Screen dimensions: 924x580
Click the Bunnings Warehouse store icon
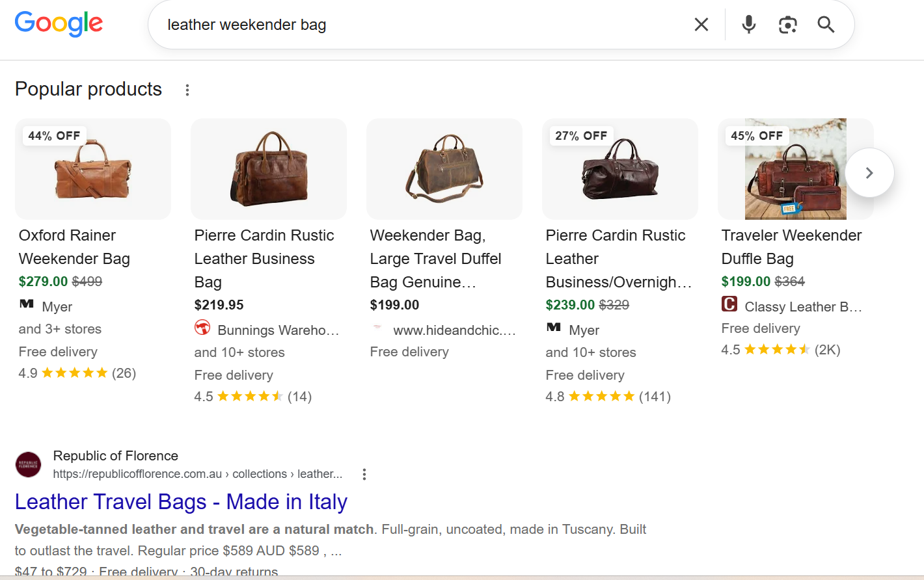(202, 328)
